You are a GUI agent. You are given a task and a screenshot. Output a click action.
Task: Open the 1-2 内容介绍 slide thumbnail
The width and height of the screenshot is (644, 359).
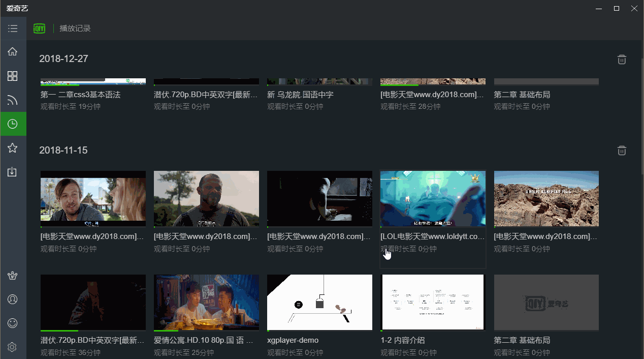[x=433, y=303]
